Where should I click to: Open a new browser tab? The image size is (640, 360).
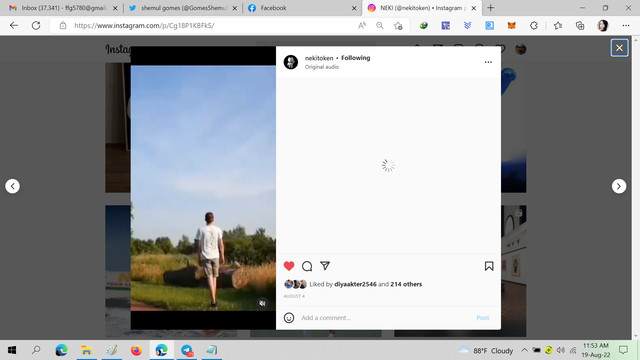[491, 8]
